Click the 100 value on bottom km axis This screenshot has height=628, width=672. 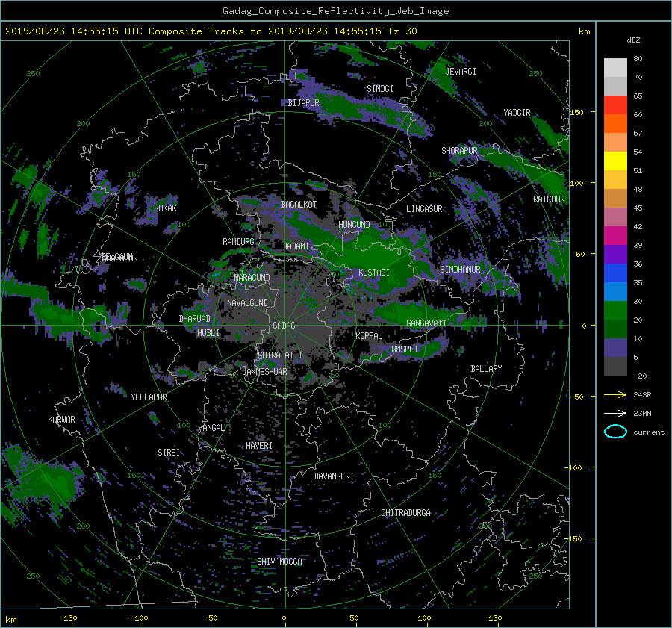424,618
